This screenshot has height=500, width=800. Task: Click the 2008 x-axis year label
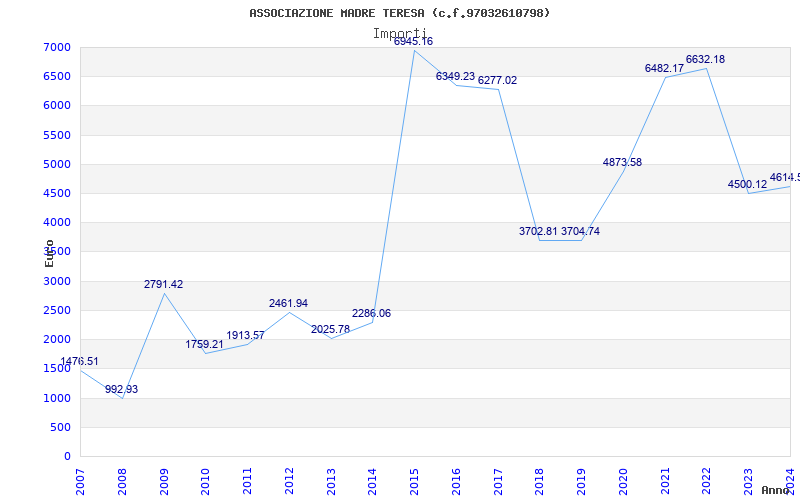(x=122, y=482)
